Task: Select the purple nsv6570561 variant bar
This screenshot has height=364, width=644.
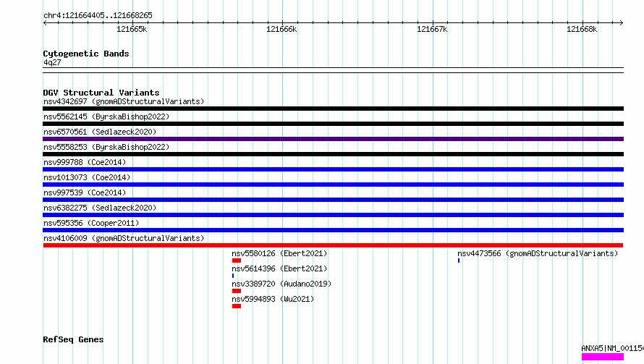Action: tap(333, 139)
